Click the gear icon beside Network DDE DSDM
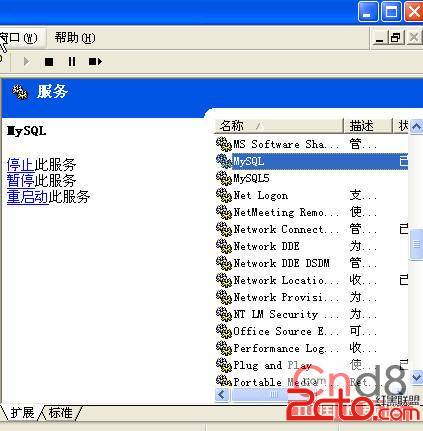 [x=224, y=263]
